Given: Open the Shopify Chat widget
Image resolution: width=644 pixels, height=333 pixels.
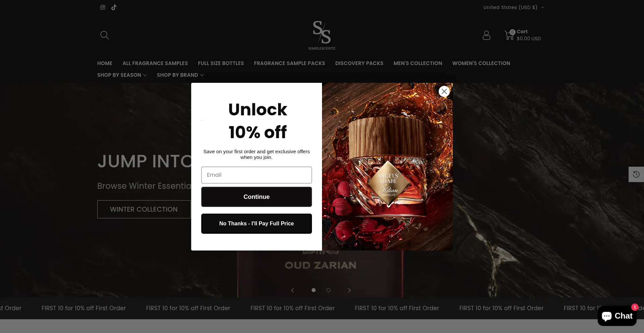Looking at the screenshot, I should tap(617, 316).
